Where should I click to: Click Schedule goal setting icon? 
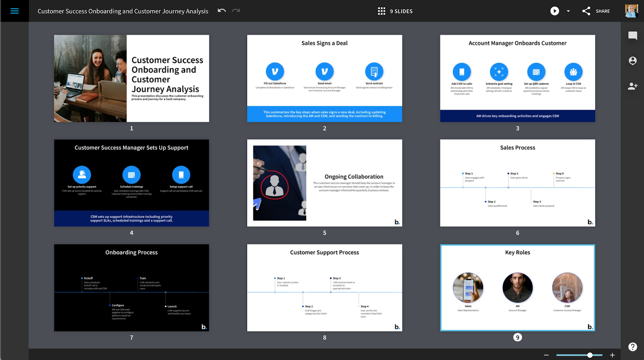coord(499,72)
